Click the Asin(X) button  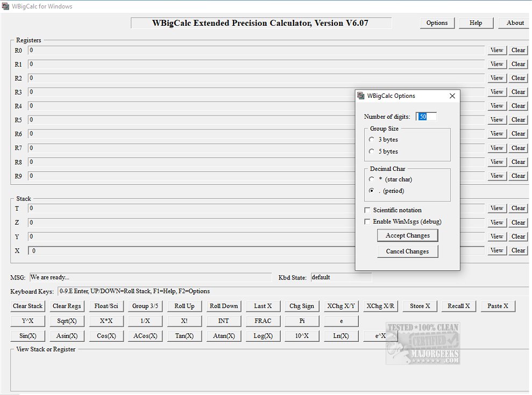coord(67,336)
